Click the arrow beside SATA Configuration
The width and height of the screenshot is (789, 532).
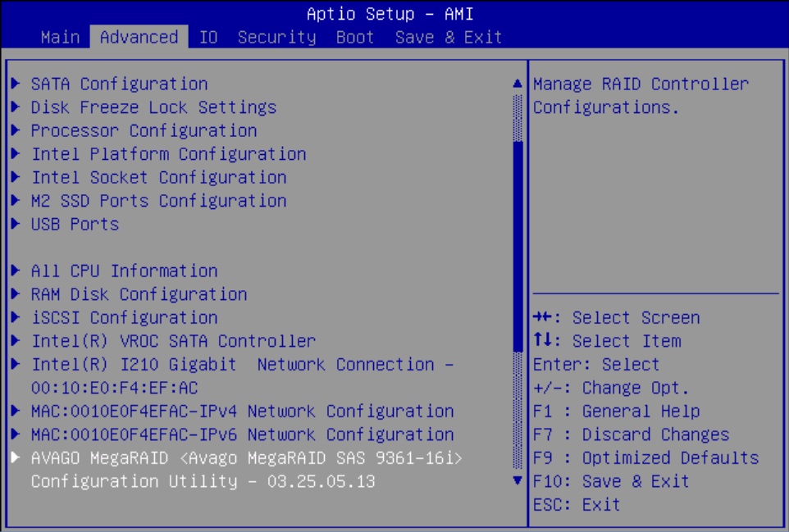[x=16, y=84]
